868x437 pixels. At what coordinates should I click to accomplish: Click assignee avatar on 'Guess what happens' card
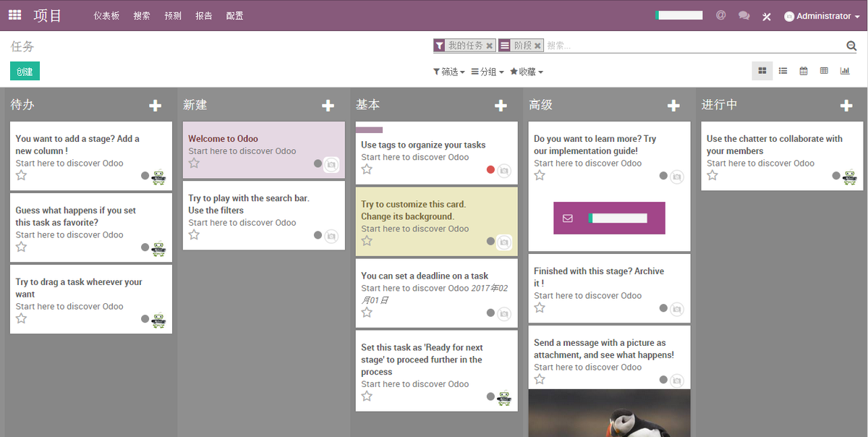click(158, 248)
